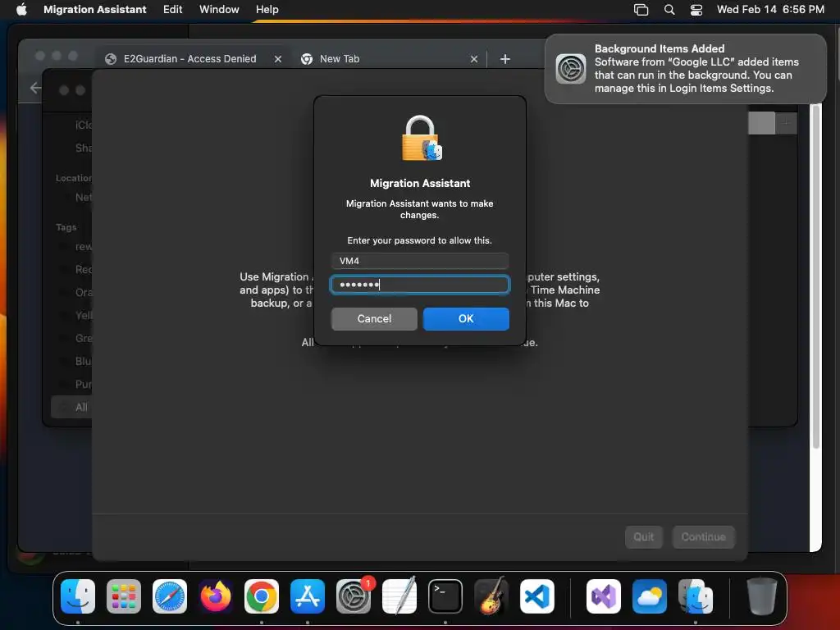
Task: Open the Apple menu
Action: pyautogui.click(x=21, y=10)
